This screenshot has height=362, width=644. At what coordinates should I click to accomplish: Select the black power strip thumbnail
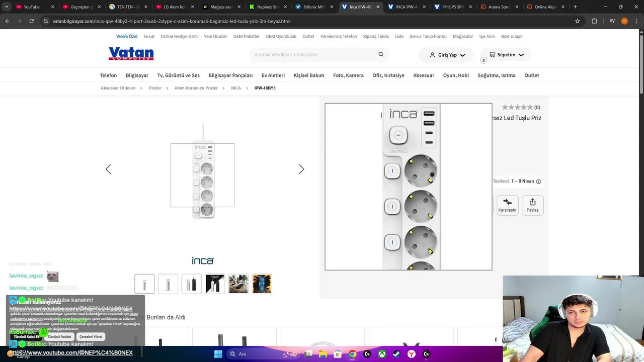click(191, 284)
